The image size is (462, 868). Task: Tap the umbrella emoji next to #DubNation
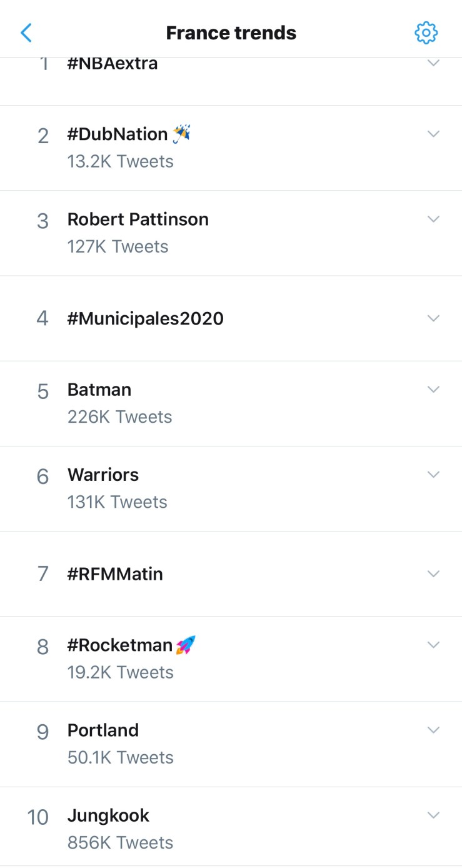[181, 133]
